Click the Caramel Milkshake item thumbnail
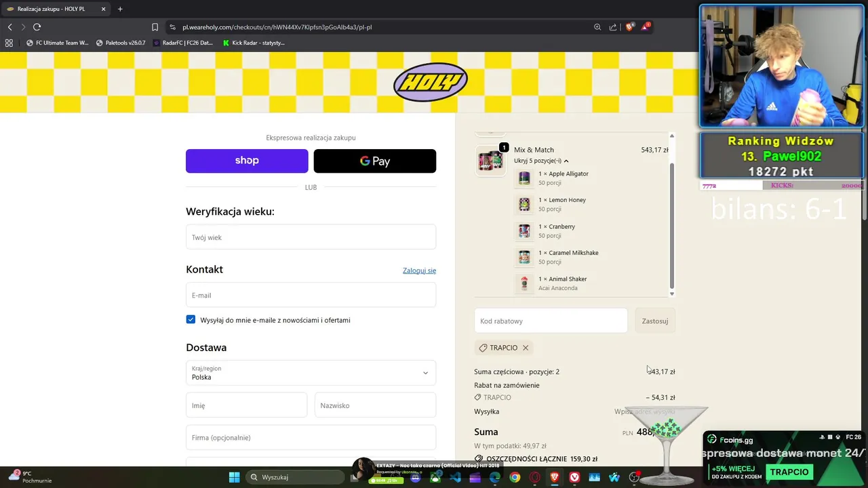 click(x=524, y=257)
